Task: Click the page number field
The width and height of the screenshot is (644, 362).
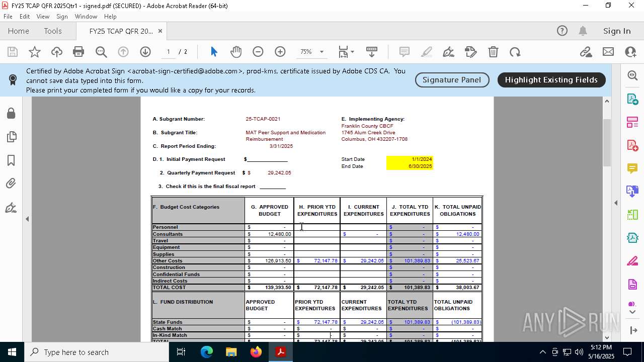Action: pyautogui.click(x=168, y=52)
